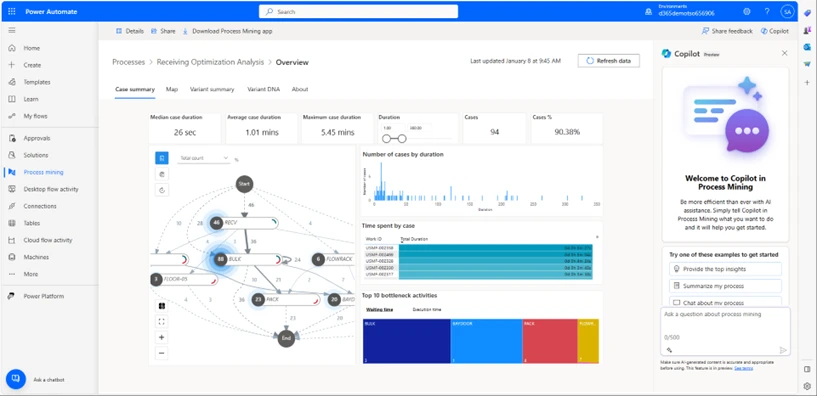
Task: Click the dark blue BULK treemap block
Action: [x=406, y=341]
